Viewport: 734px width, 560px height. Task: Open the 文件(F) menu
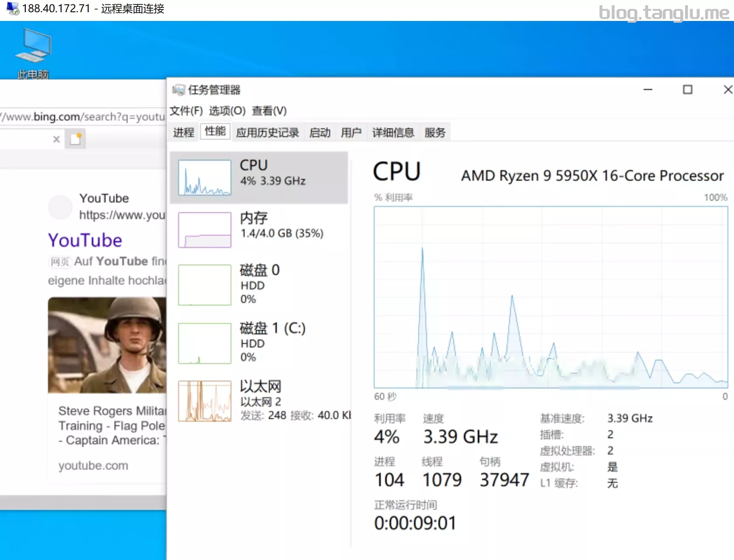[186, 111]
